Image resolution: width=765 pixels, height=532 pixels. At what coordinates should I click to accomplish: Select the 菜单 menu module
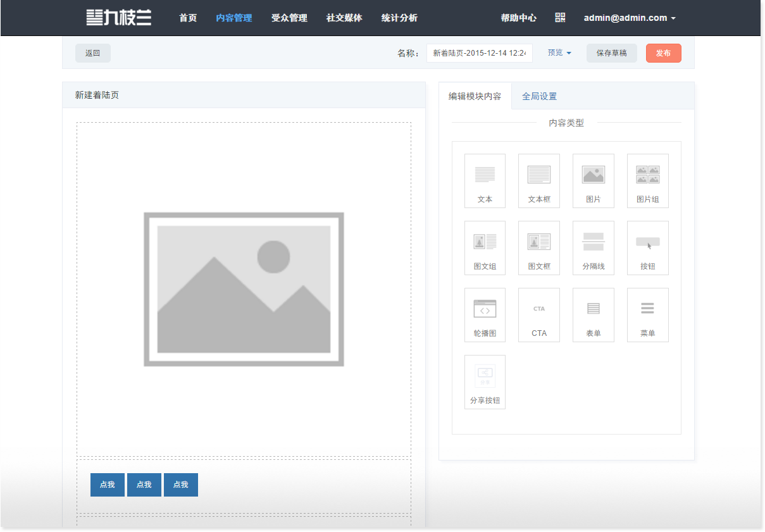click(x=647, y=314)
